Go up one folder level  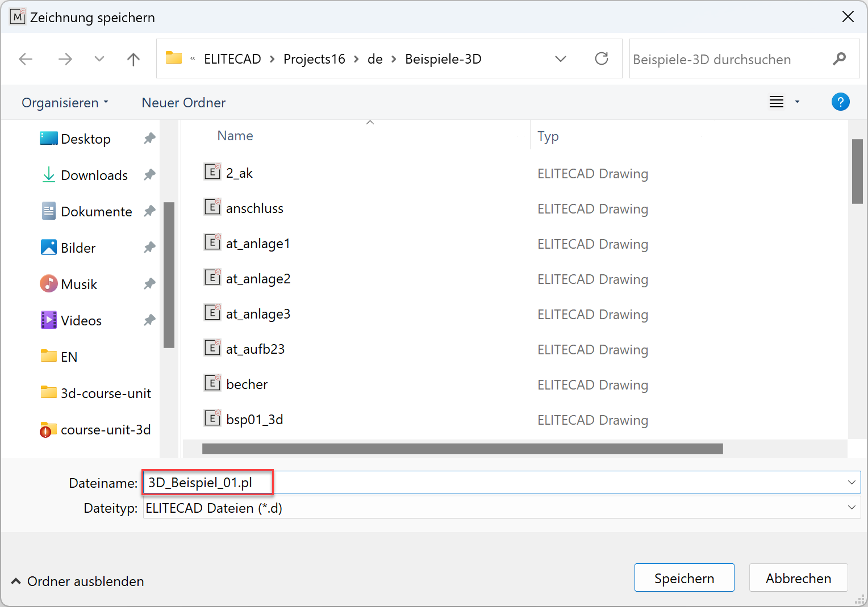pos(133,59)
